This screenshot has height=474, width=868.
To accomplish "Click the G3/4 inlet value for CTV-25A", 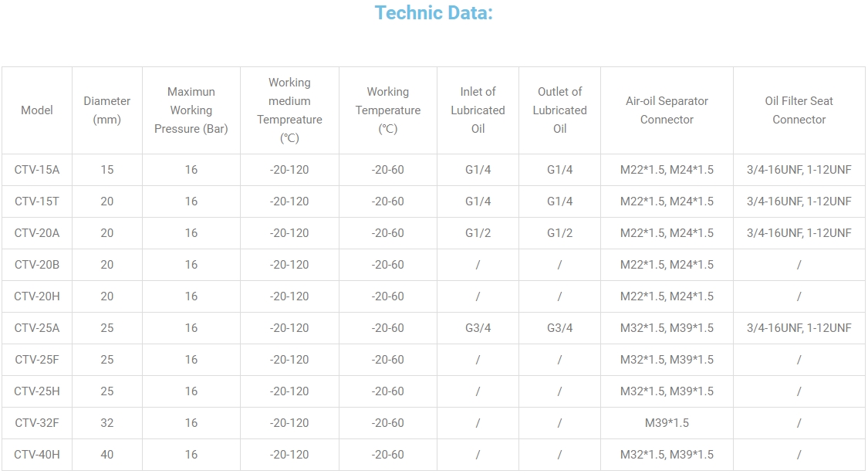I will click(478, 328).
